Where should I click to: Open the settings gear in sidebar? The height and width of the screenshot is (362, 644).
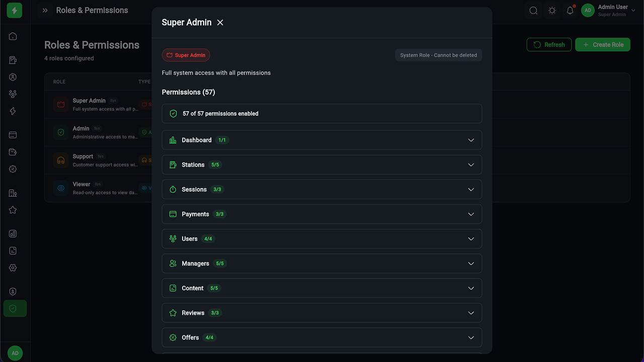pyautogui.click(x=13, y=268)
